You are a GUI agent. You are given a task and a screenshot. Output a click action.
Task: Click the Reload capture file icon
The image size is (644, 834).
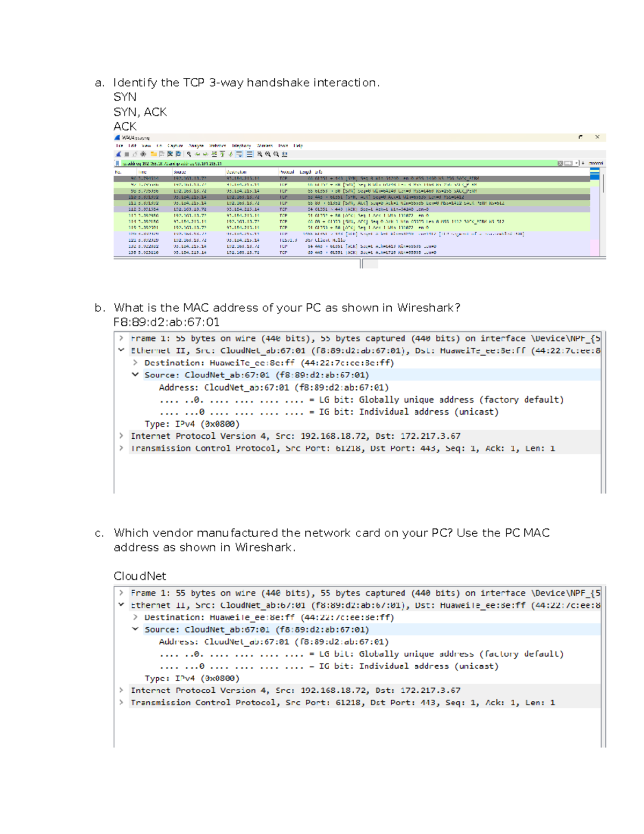click(178, 154)
